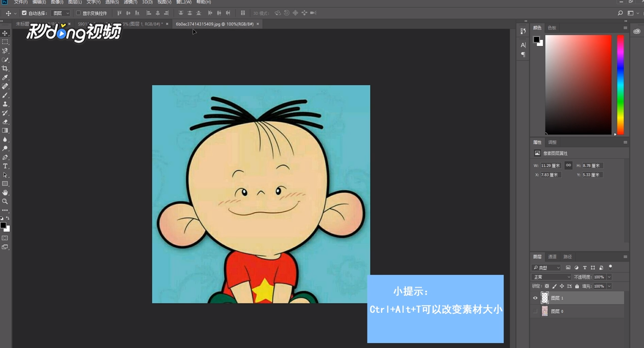Viewport: 644px width, 348px height.
Task: Select the Lasso tool
Action: 5,51
